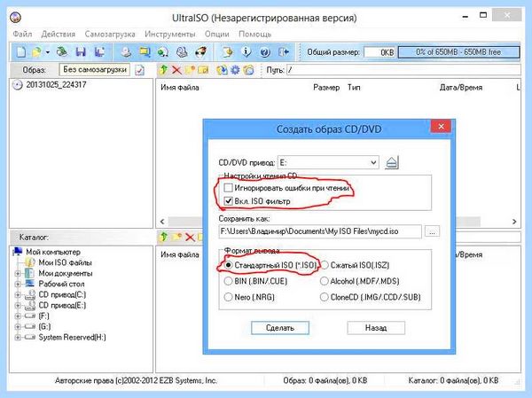Image resolution: width=532 pixels, height=398 pixels.
Task: Click the 'Сохранить как' file path field
Action: (320, 231)
